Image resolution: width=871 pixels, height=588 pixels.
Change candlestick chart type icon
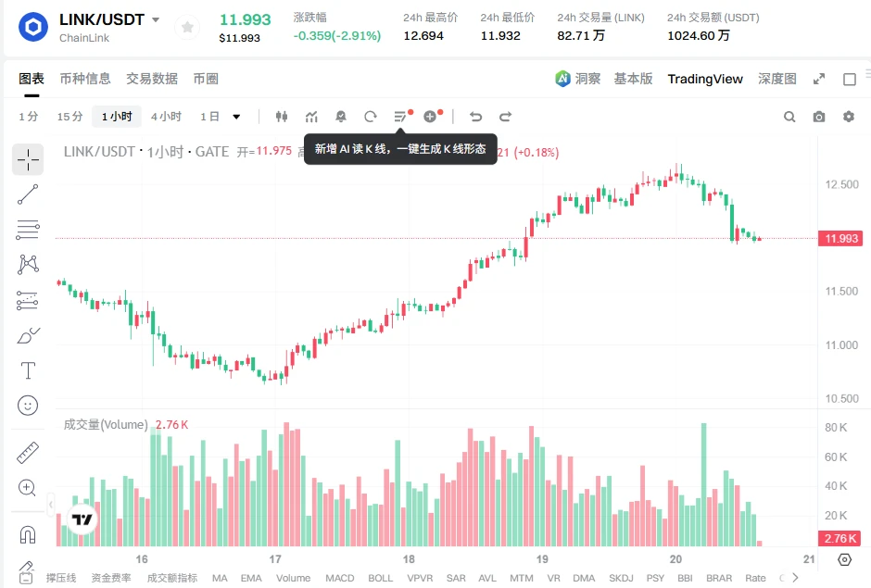point(282,117)
